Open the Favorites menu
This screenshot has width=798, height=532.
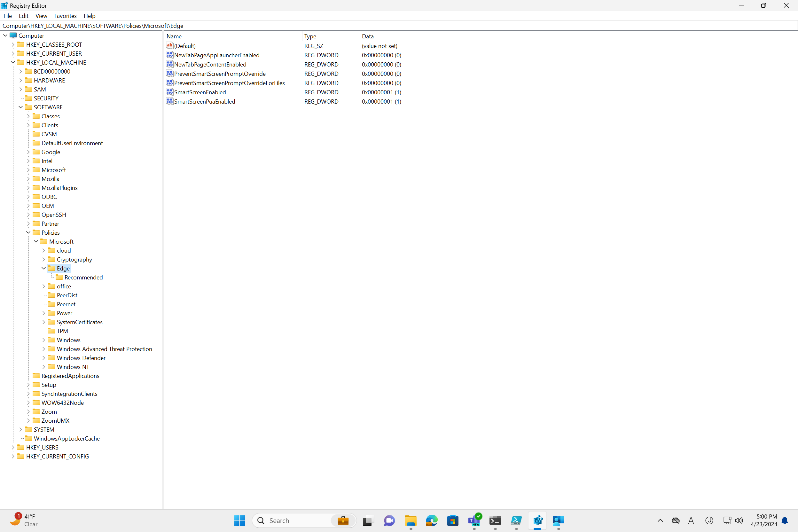[x=65, y=16]
